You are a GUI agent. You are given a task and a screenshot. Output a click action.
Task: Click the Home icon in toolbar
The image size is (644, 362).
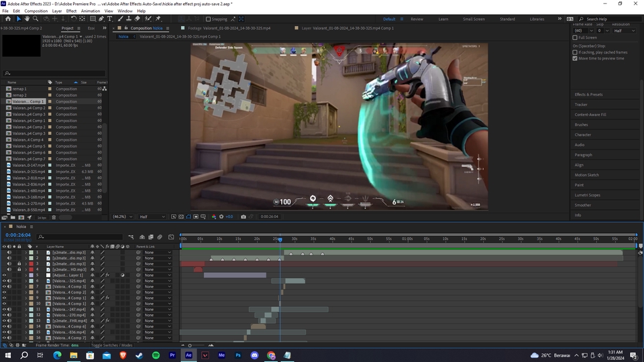[x=7, y=19]
